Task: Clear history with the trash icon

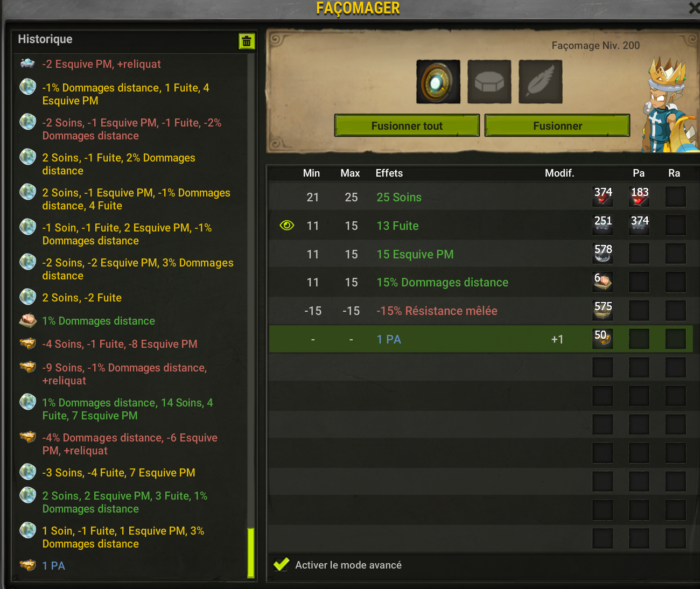Action: click(247, 41)
